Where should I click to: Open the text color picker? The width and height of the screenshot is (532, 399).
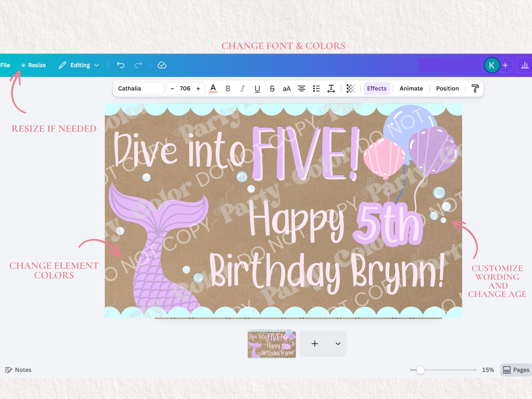[213, 88]
